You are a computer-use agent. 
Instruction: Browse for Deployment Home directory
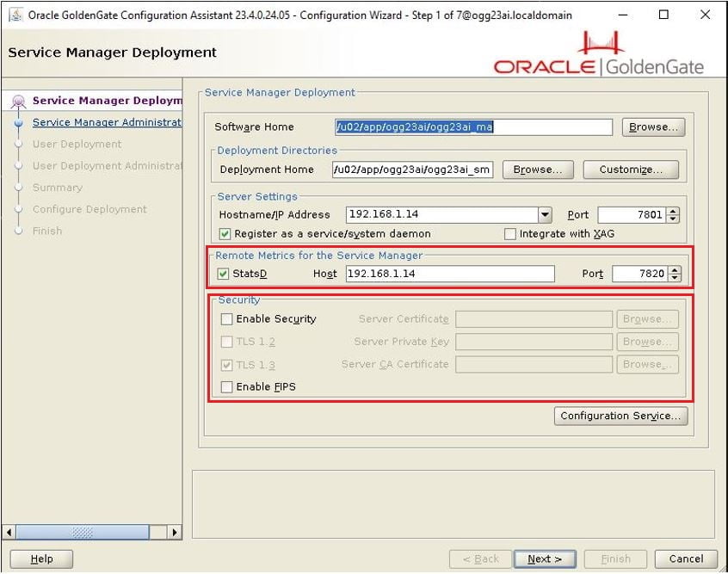(538, 170)
